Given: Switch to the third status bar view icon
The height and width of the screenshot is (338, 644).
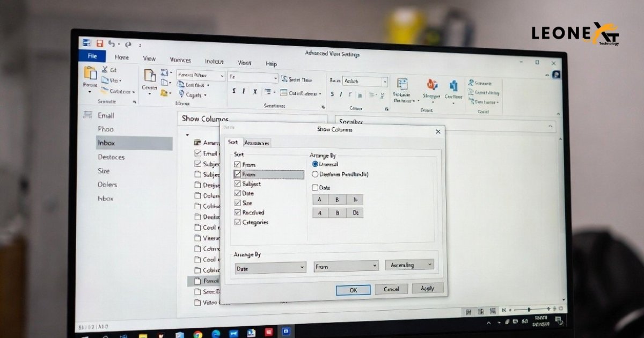Looking at the screenshot, I should (x=493, y=311).
